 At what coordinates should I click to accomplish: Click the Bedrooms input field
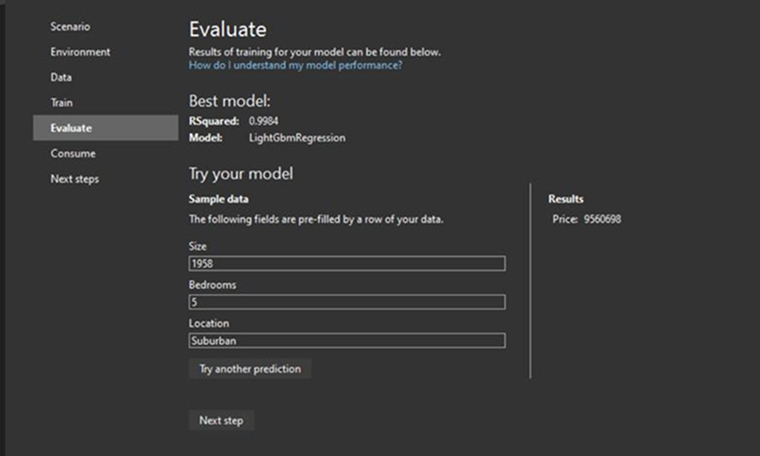pos(347,302)
